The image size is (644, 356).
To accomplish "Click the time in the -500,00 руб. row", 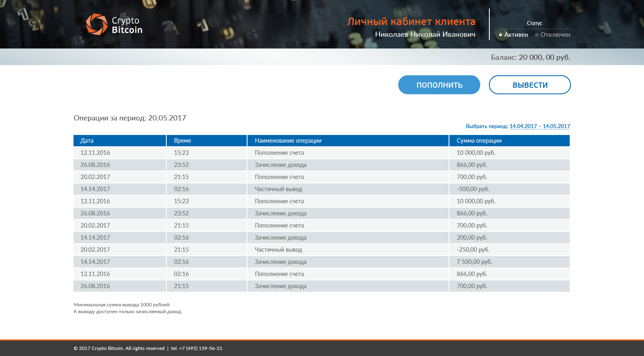I will (181, 189).
